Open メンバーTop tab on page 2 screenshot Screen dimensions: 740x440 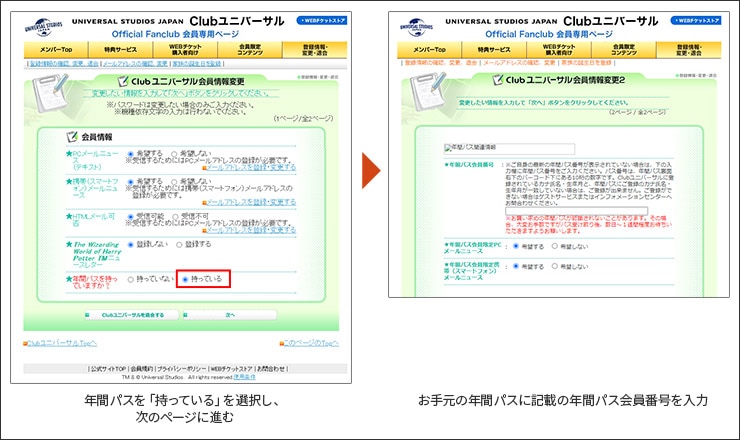pyautogui.click(x=429, y=50)
